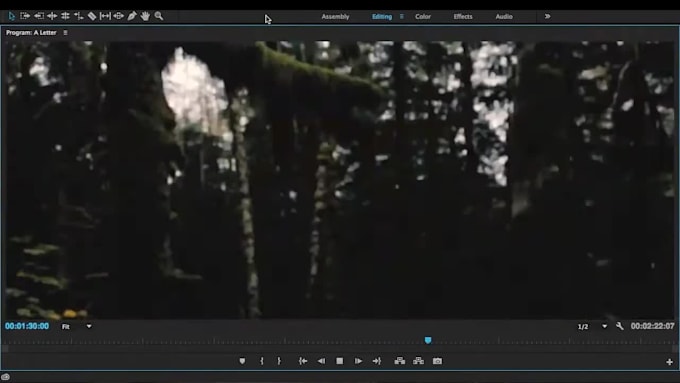This screenshot has width=680, height=383.
Task: Click the program monitor time ruler
Action: (340, 341)
